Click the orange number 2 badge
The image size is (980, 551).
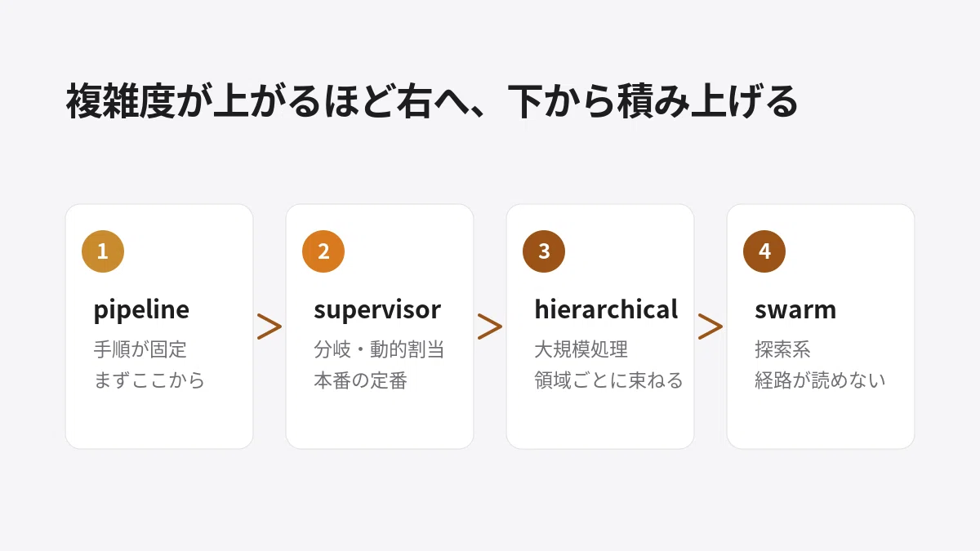point(323,251)
